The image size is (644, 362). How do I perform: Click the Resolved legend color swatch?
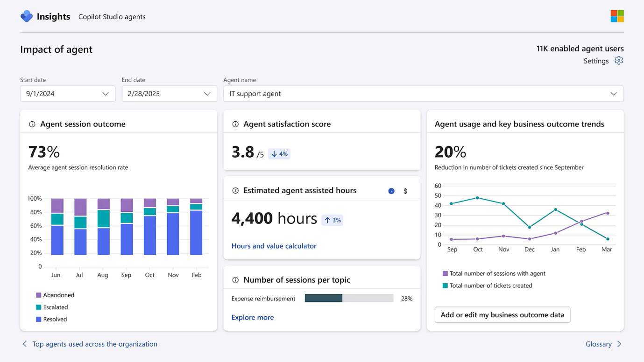click(x=39, y=319)
